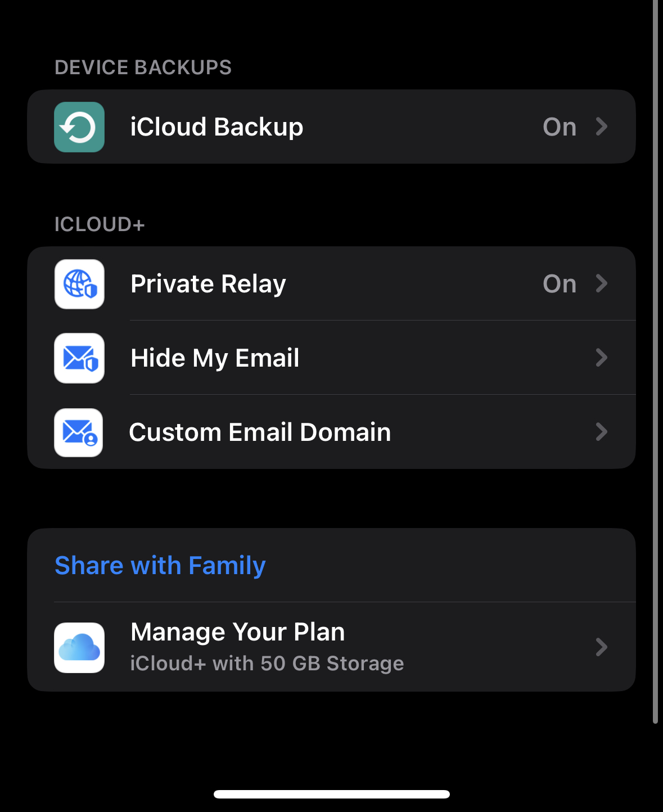663x812 pixels.
Task: Tap Share with Family link
Action: click(x=160, y=566)
